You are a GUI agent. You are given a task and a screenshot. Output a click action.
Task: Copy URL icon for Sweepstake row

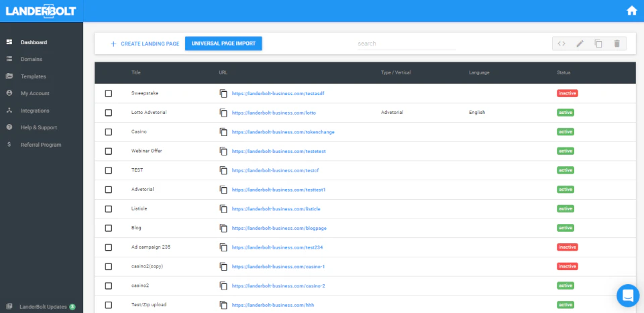223,94
